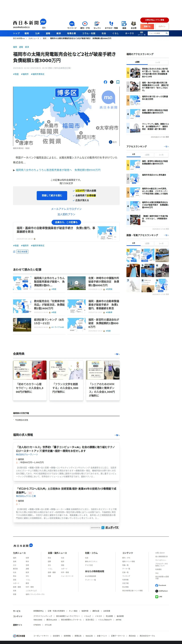Select ホークス in the navigation bar
The height and width of the screenshot is (644, 182).
(x=129, y=33)
